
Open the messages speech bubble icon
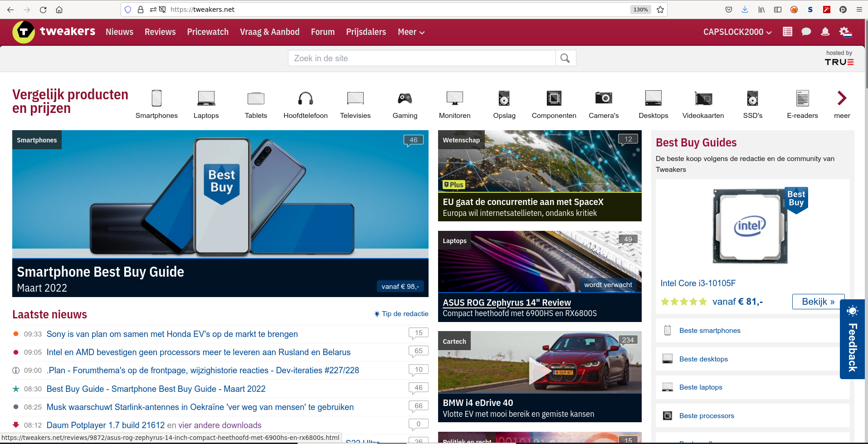pos(806,32)
